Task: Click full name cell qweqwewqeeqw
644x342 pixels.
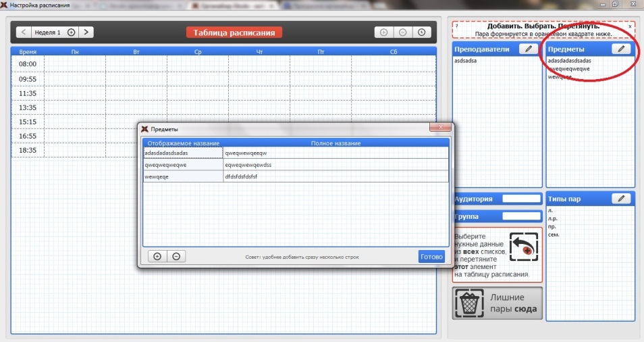Action: 336,153
